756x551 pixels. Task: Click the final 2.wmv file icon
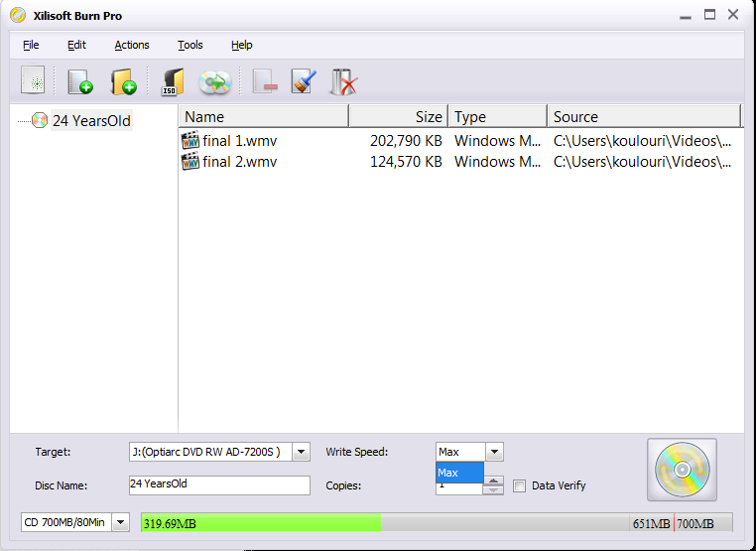click(x=189, y=161)
